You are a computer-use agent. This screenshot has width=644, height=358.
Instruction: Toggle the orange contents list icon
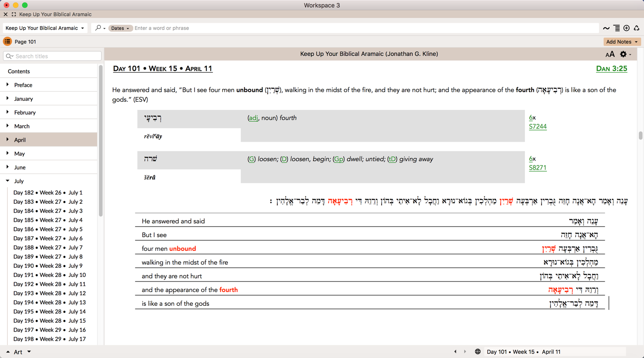pos(7,42)
